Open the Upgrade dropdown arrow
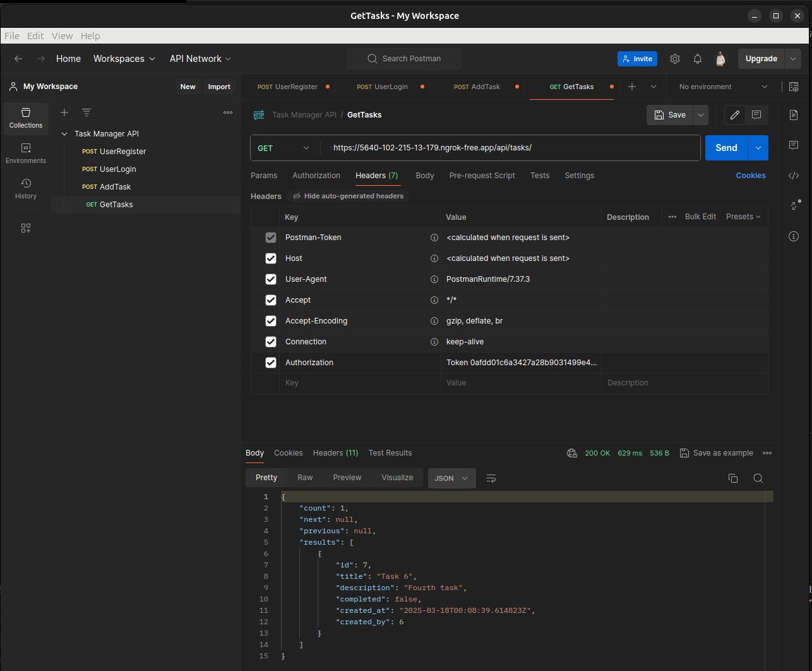The height and width of the screenshot is (671, 812). point(793,59)
